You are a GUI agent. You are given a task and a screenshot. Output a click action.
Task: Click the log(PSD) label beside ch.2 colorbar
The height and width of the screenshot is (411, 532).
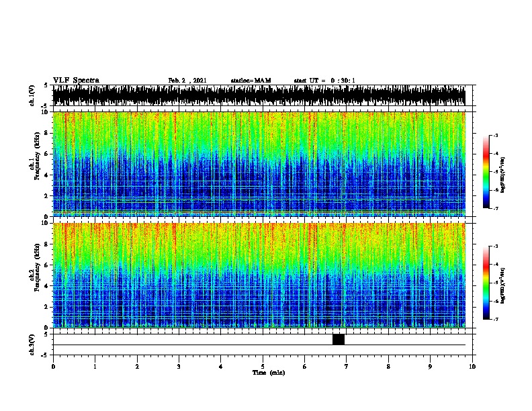tap(503, 285)
